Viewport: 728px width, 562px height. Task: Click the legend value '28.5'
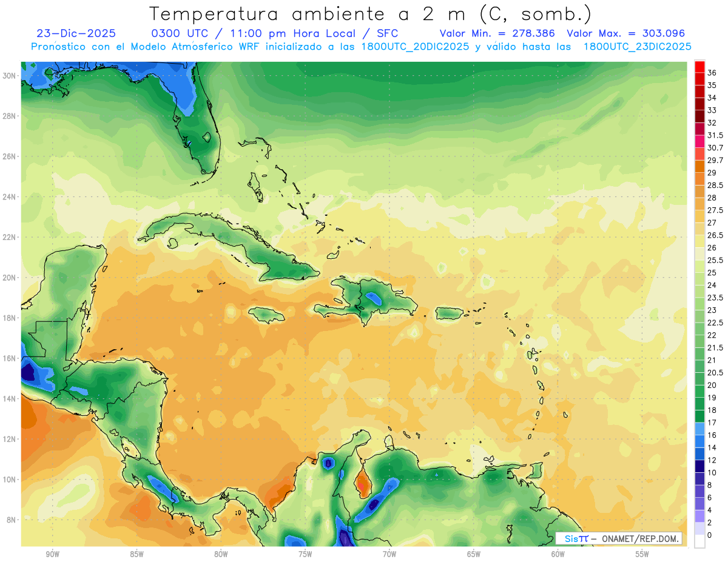pyautogui.click(x=715, y=186)
